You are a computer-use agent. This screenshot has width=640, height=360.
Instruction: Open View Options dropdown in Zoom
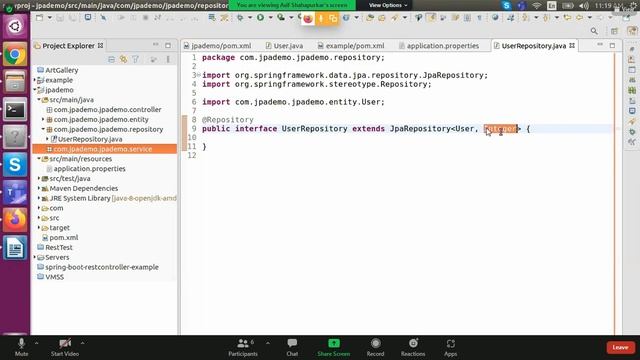pos(388,5)
